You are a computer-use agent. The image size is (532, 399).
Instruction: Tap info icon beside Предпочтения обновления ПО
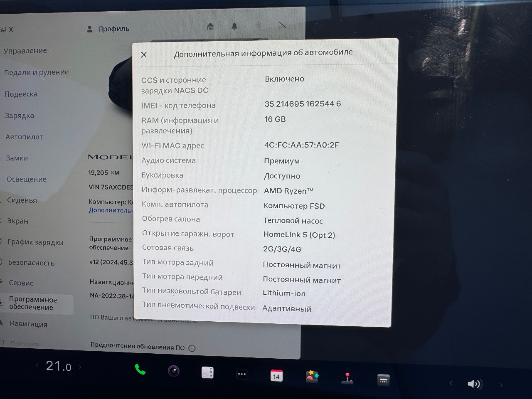[x=192, y=348]
